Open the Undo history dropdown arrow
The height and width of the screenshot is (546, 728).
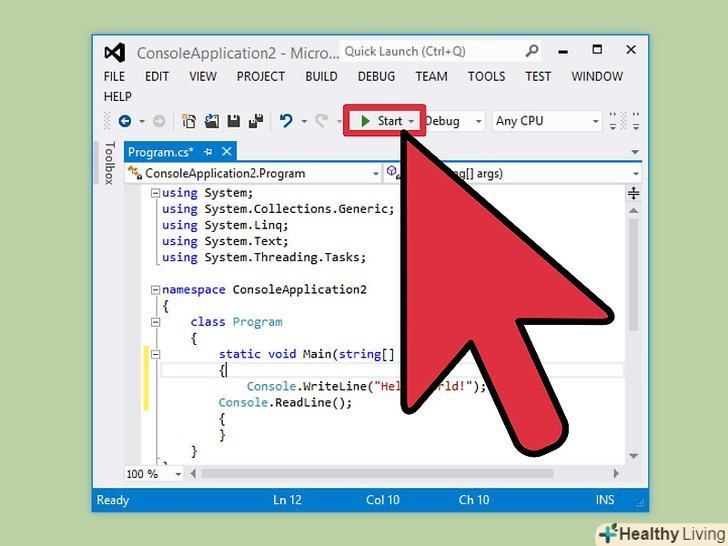click(304, 122)
